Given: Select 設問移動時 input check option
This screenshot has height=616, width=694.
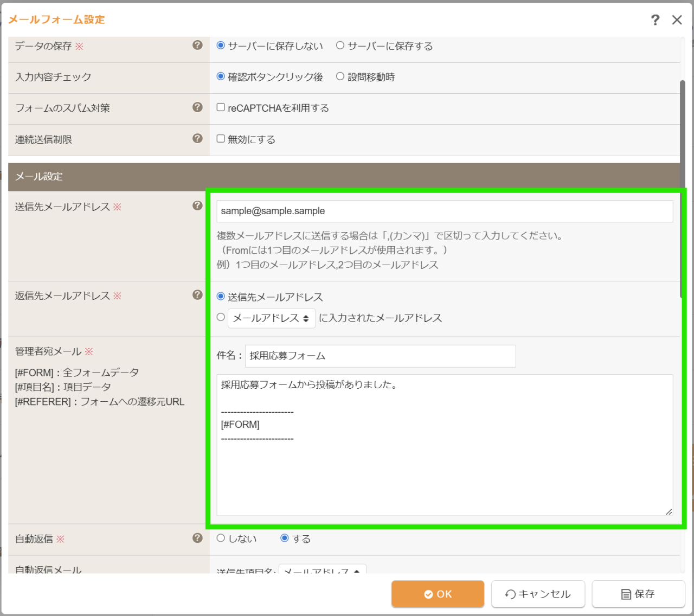Looking at the screenshot, I should tap(340, 76).
